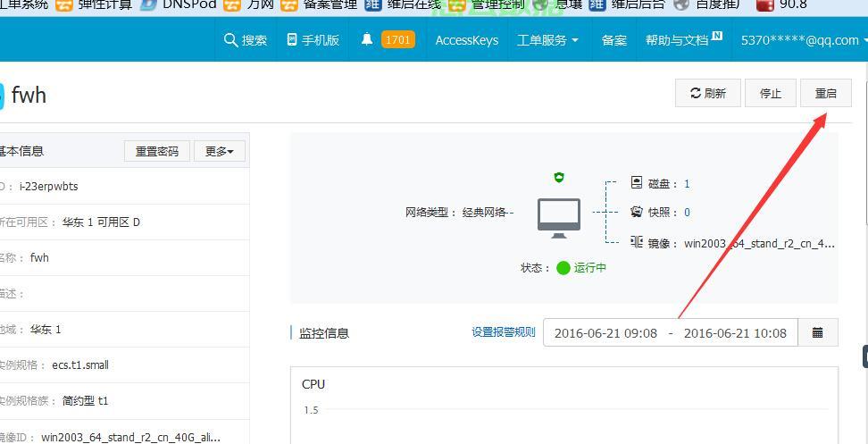The width and height of the screenshot is (868, 444).
Task: Open the calendar date picker icon
Action: pyautogui.click(x=818, y=332)
